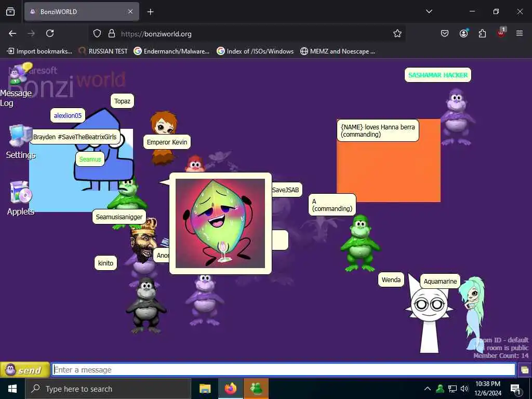Image resolution: width=532 pixels, height=399 pixels.
Task: Show hidden system tray icons
Action: coord(428,389)
